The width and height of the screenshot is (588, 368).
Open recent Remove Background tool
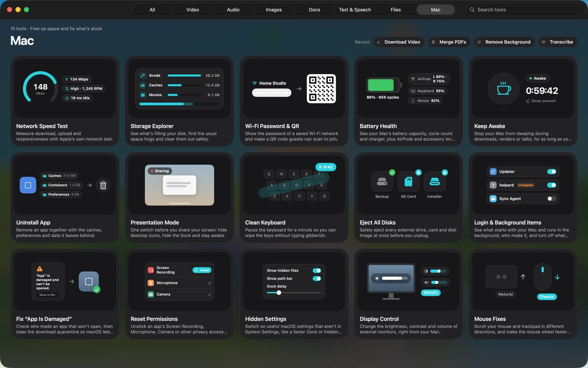point(504,42)
